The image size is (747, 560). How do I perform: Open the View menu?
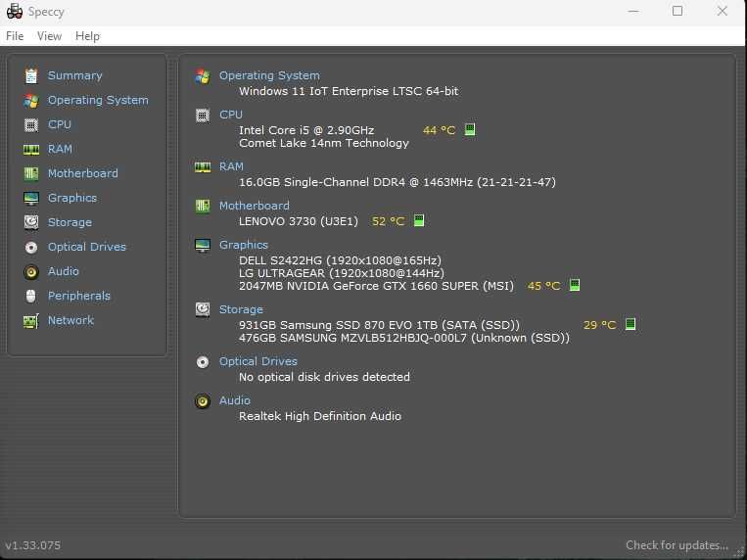[x=49, y=36]
